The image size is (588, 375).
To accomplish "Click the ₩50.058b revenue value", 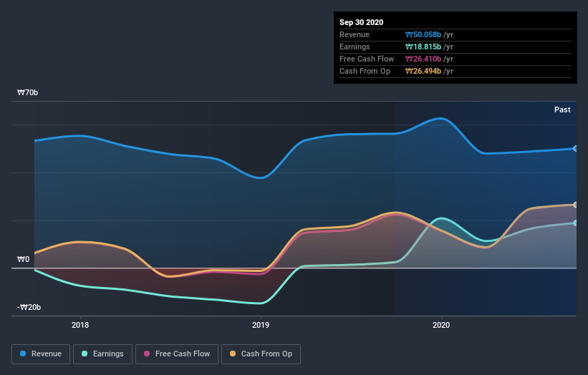I will pyautogui.click(x=423, y=34).
